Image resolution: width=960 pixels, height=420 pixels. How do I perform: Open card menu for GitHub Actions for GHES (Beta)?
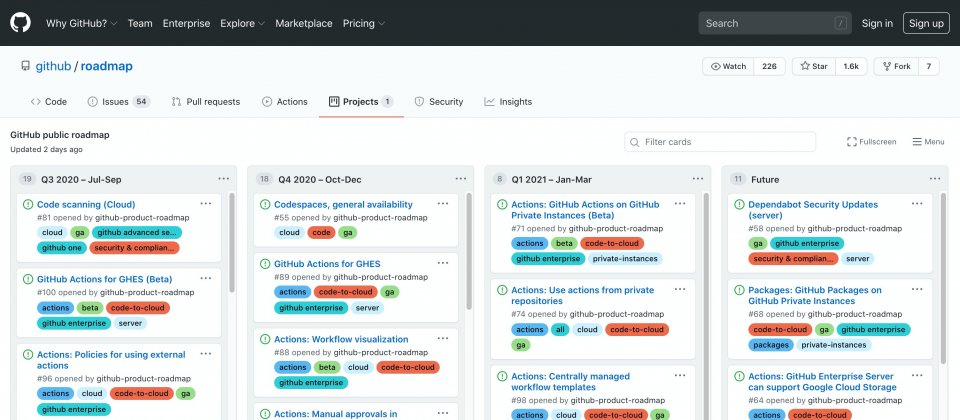[206, 278]
